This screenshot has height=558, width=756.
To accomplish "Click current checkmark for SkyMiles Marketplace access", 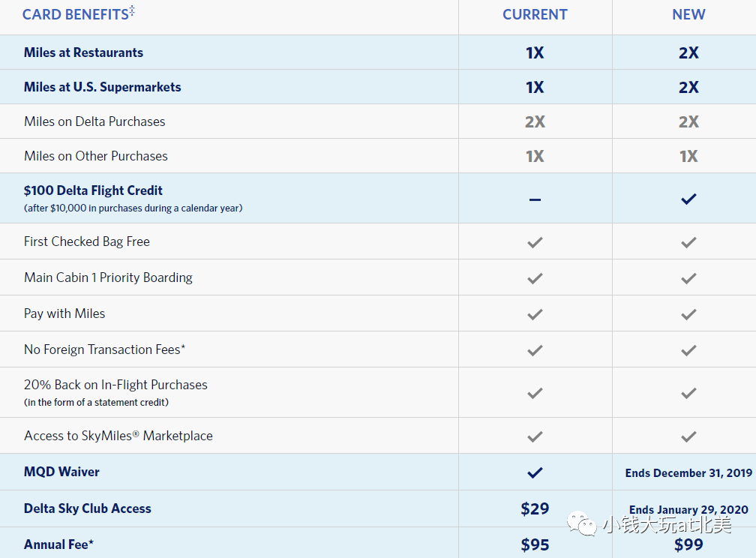I will point(535,436).
